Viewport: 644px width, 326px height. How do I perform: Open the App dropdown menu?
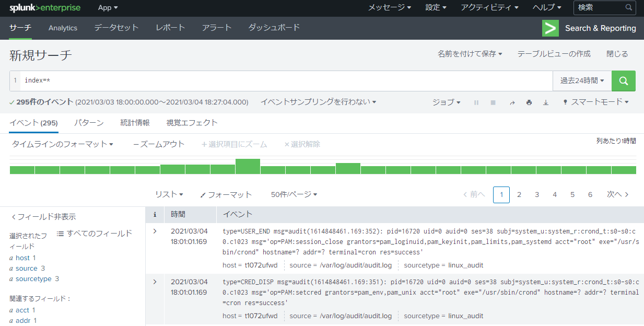point(108,8)
